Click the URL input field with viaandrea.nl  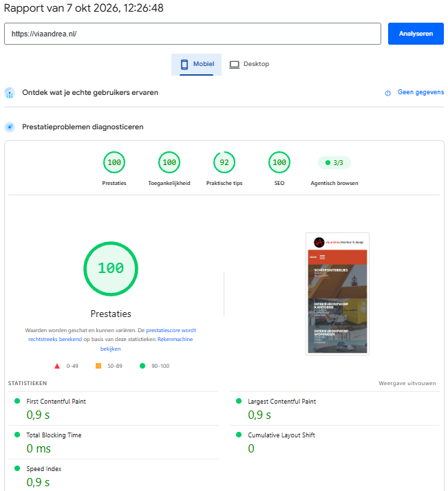coord(193,34)
